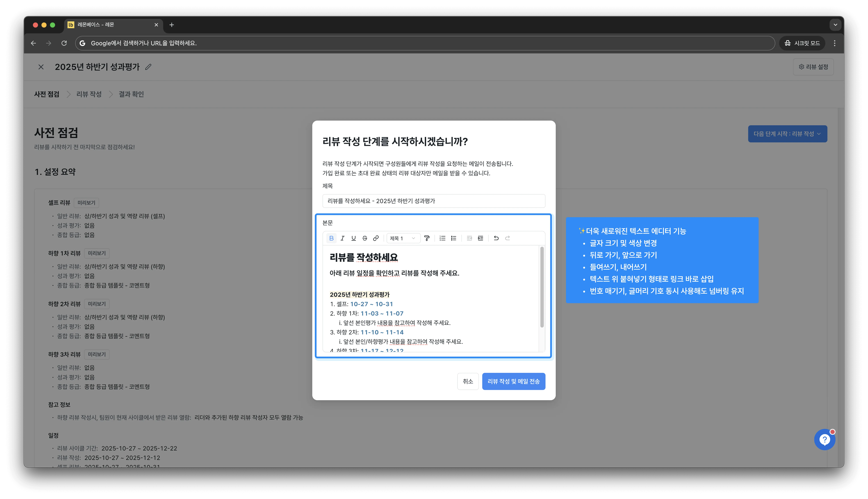The image size is (868, 499).
Task: Click the 취소 cancel button
Action: point(468,381)
